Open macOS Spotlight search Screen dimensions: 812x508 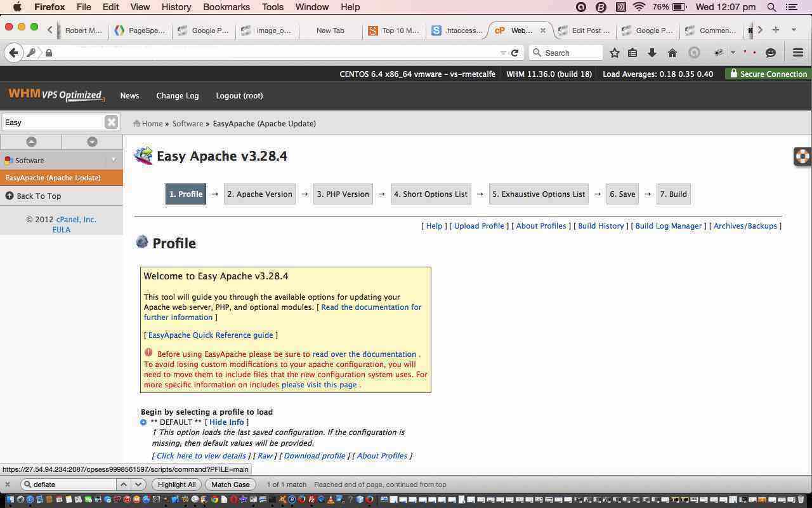pyautogui.click(x=772, y=7)
